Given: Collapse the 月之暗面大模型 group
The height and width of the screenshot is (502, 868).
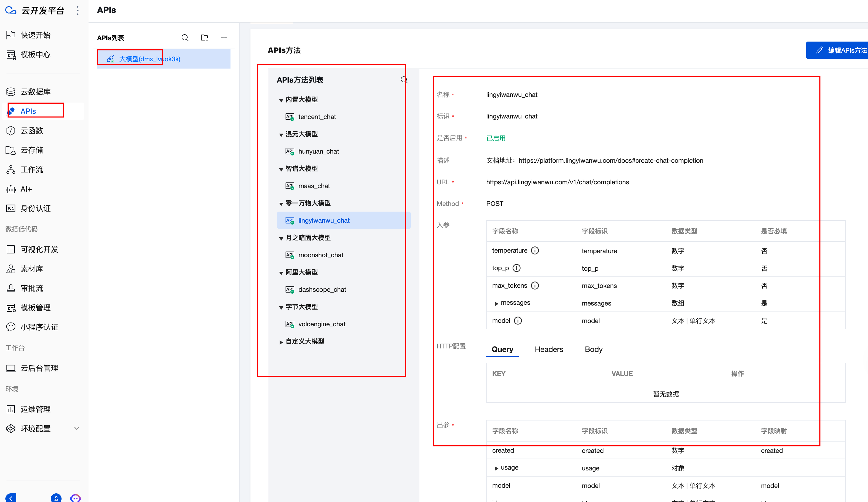Looking at the screenshot, I should point(281,238).
